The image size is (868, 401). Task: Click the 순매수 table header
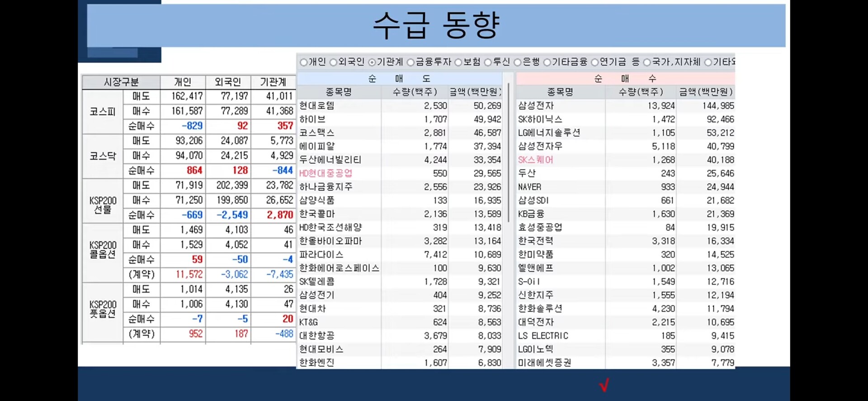pyautogui.click(x=625, y=79)
